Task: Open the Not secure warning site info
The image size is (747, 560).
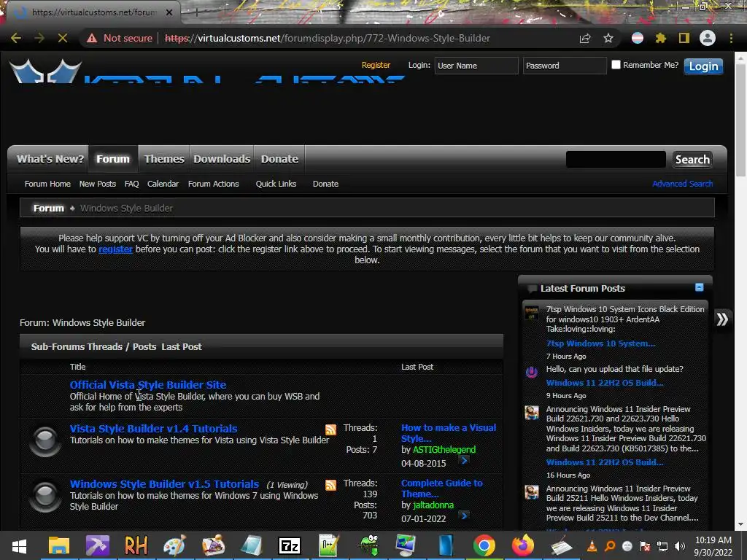Action: pyautogui.click(x=119, y=38)
